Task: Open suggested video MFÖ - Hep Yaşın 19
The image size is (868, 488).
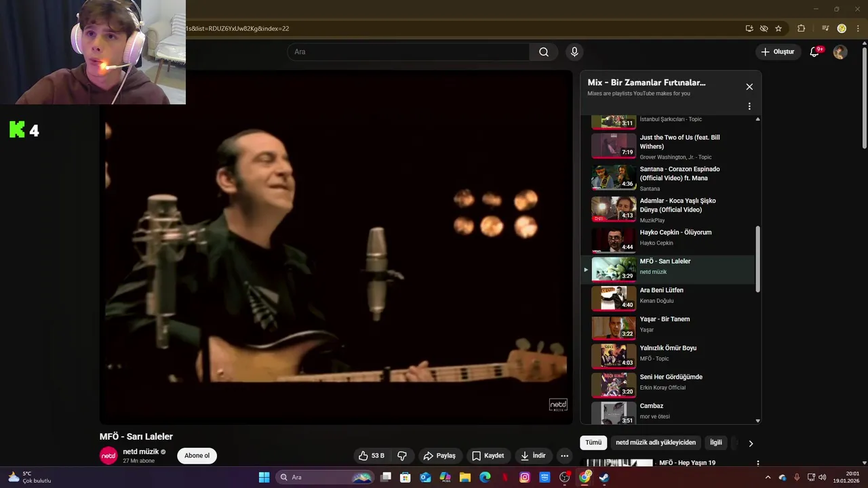Action: (687, 463)
